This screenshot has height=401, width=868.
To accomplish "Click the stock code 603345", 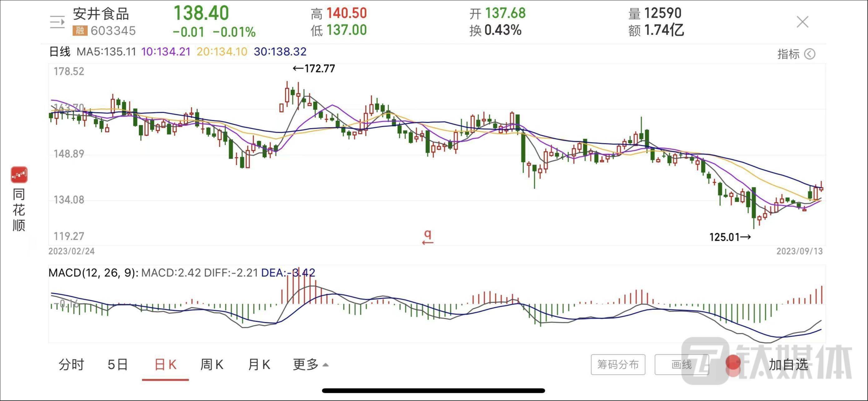I will pyautogui.click(x=113, y=31).
